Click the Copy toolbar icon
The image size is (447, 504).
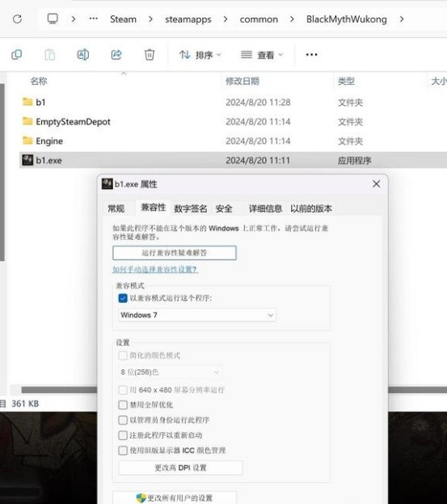17,55
